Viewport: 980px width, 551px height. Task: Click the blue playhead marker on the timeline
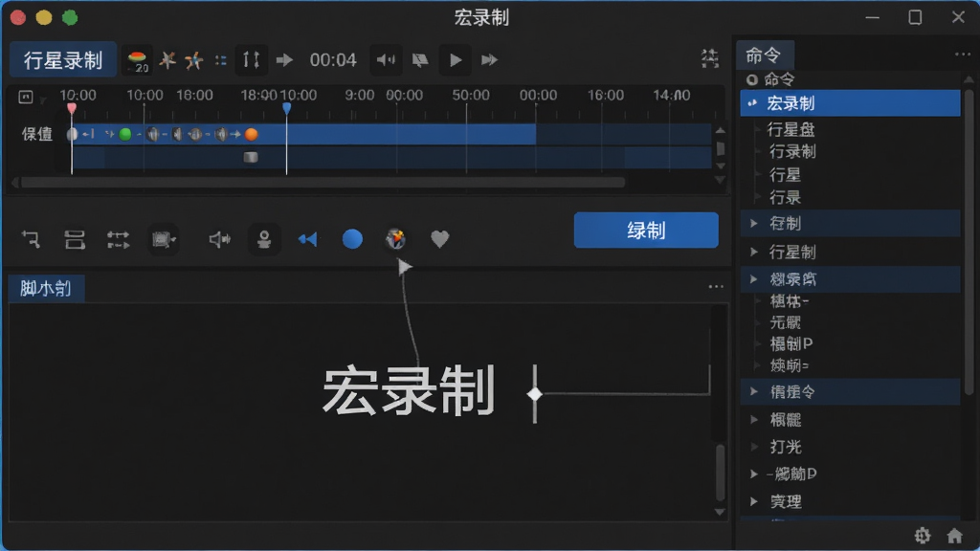click(286, 109)
